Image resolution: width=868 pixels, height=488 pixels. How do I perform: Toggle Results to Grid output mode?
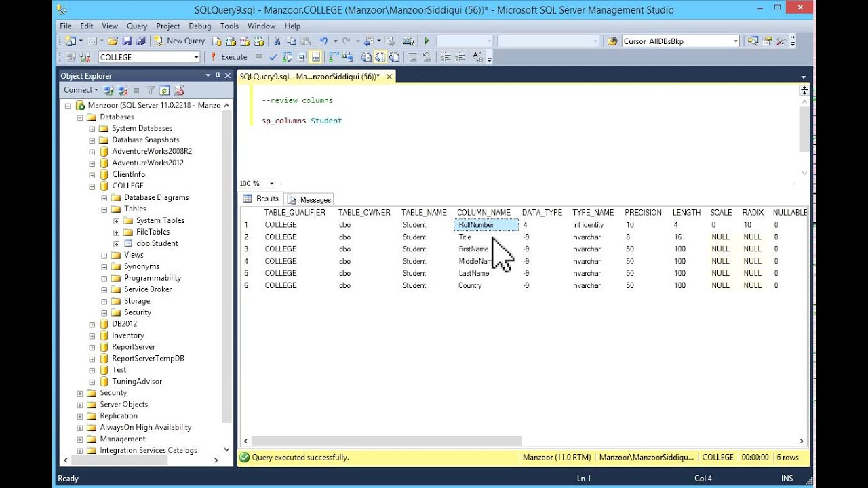point(380,57)
